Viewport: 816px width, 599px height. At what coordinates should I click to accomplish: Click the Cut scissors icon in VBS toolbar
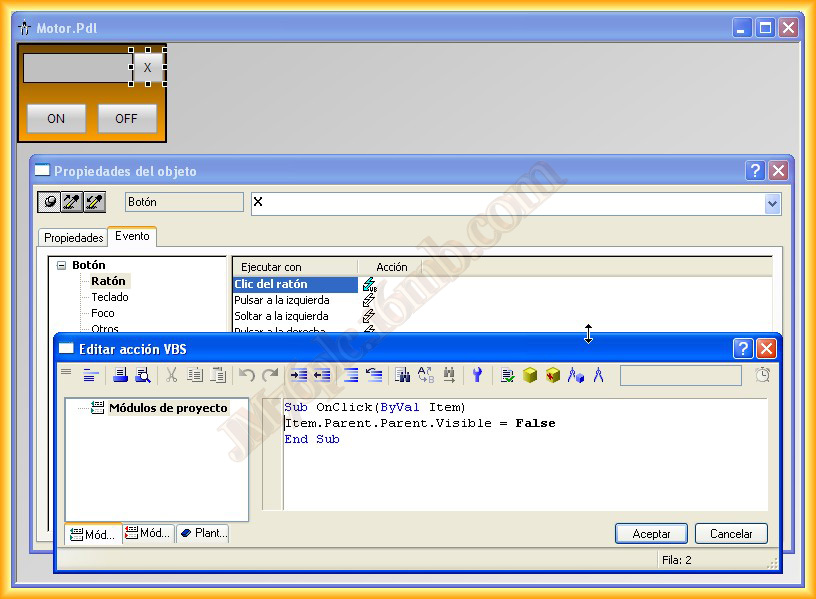coord(171,375)
